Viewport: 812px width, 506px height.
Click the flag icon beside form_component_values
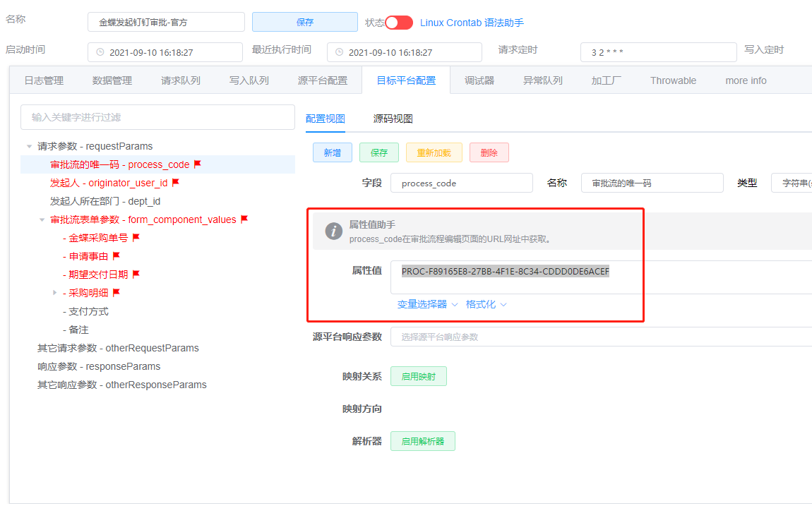244,219
